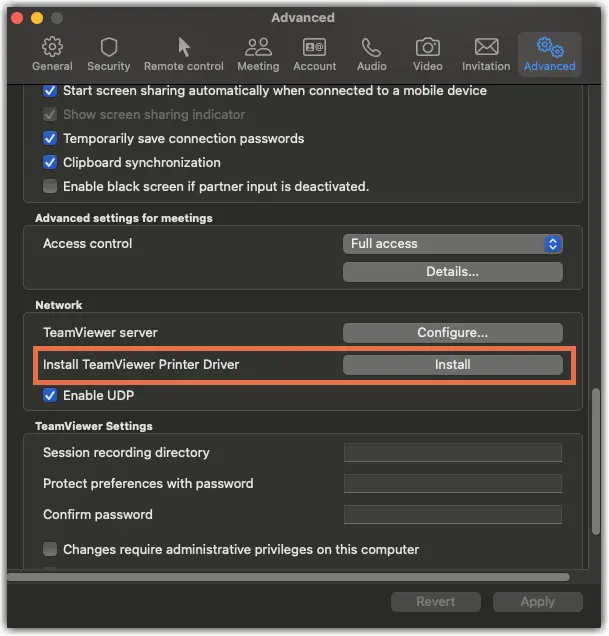Click the Details... button under Access control

453,272
